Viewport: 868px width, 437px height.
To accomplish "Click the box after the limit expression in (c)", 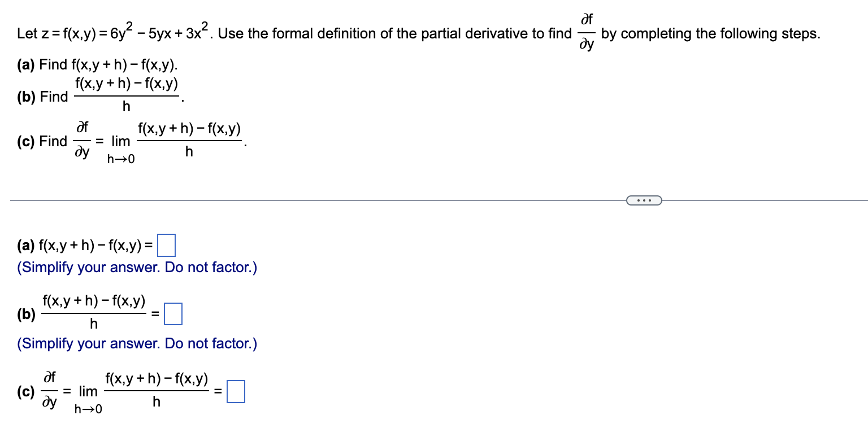I will click(236, 391).
